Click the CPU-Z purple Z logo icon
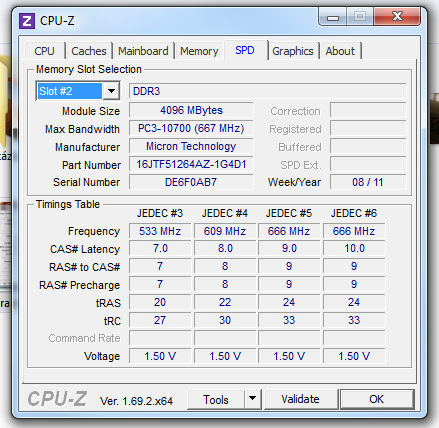The width and height of the screenshot is (439, 428). point(27,21)
